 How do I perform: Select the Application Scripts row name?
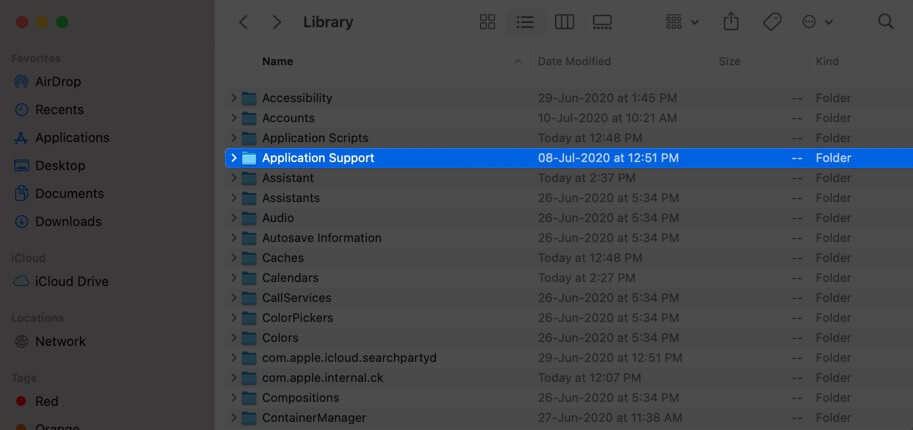315,138
